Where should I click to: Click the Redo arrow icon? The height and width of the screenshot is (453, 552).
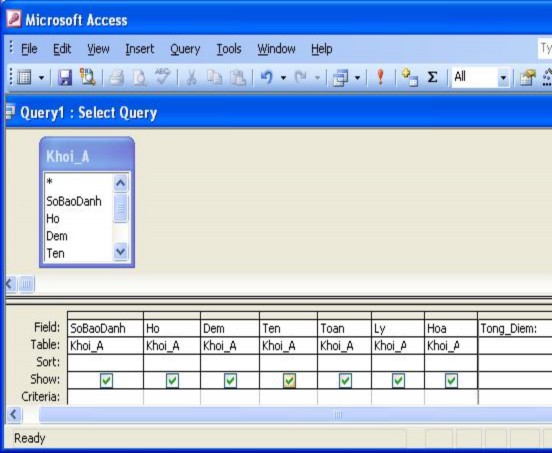point(301,77)
